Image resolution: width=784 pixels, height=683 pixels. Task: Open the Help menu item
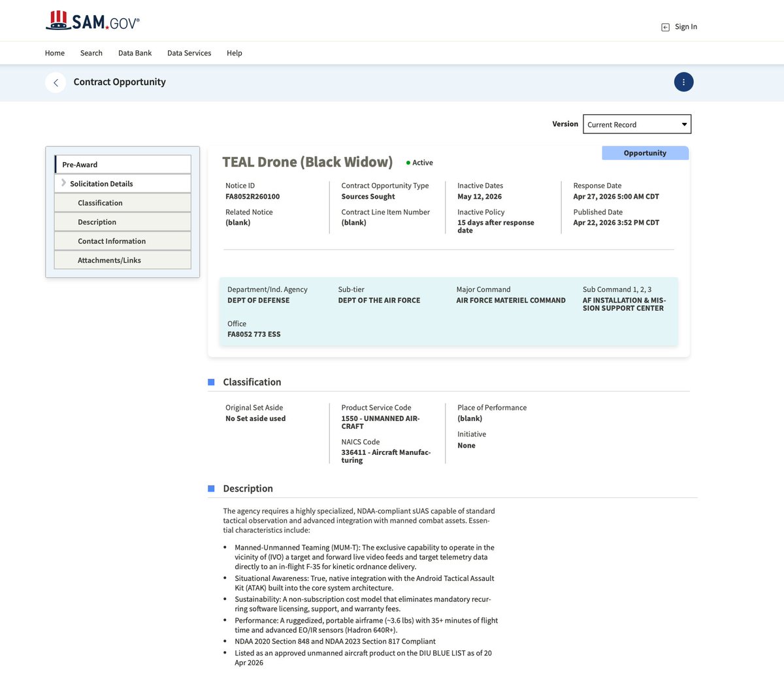[235, 53]
